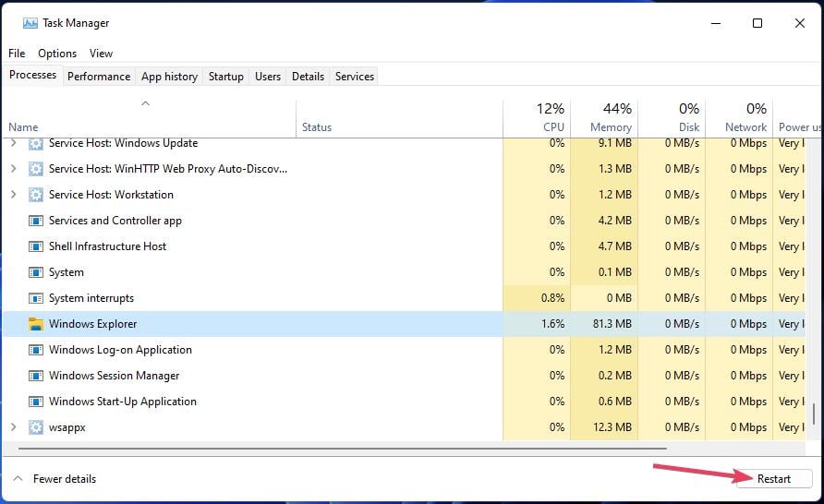Select Service Host: Workstation row text
824x504 pixels.
point(111,194)
